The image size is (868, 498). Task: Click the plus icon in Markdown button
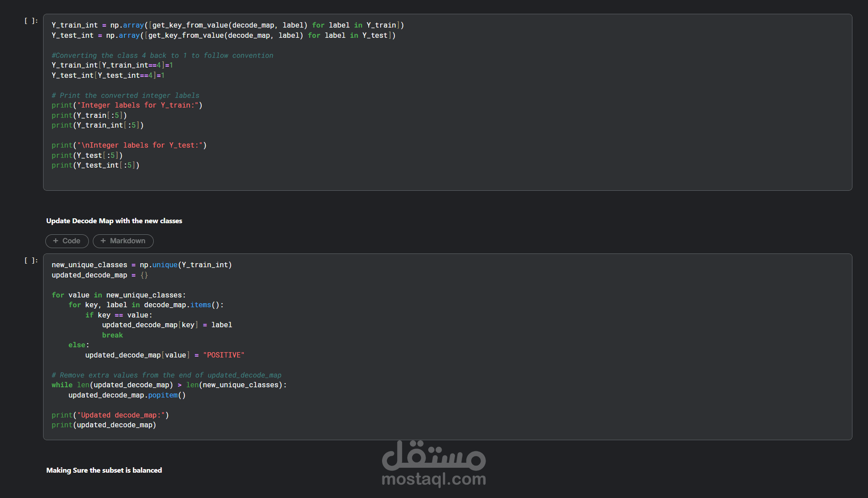pyautogui.click(x=103, y=241)
